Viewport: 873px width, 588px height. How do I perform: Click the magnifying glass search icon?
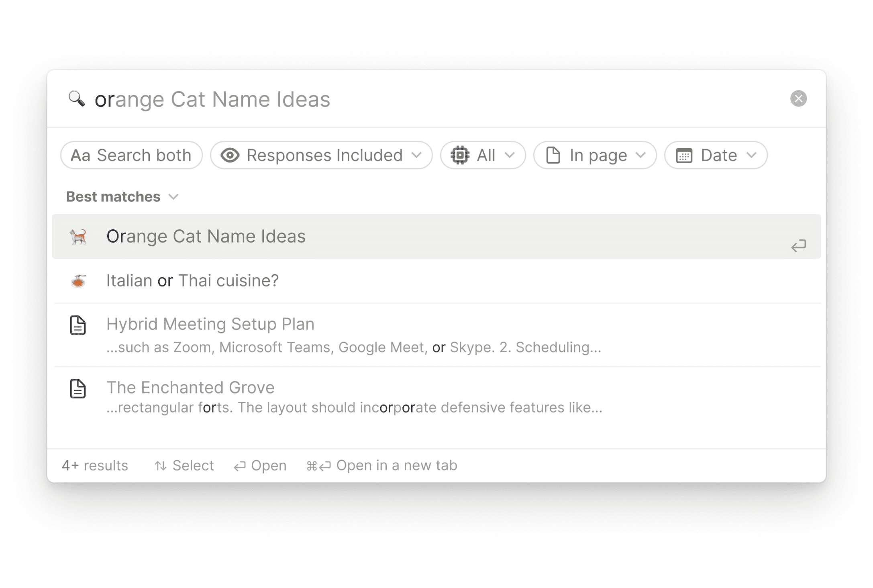[x=76, y=99]
